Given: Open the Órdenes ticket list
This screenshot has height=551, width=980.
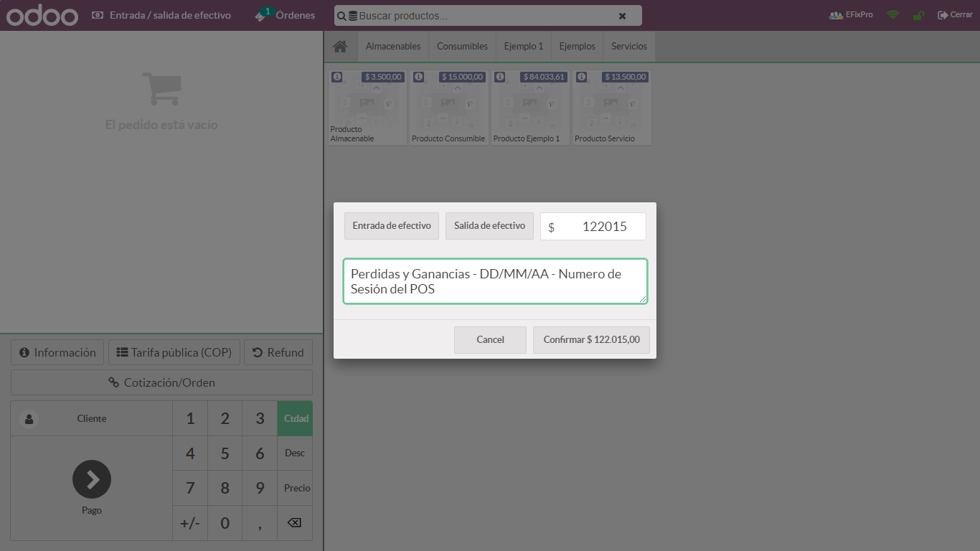Looking at the screenshot, I should tap(286, 15).
